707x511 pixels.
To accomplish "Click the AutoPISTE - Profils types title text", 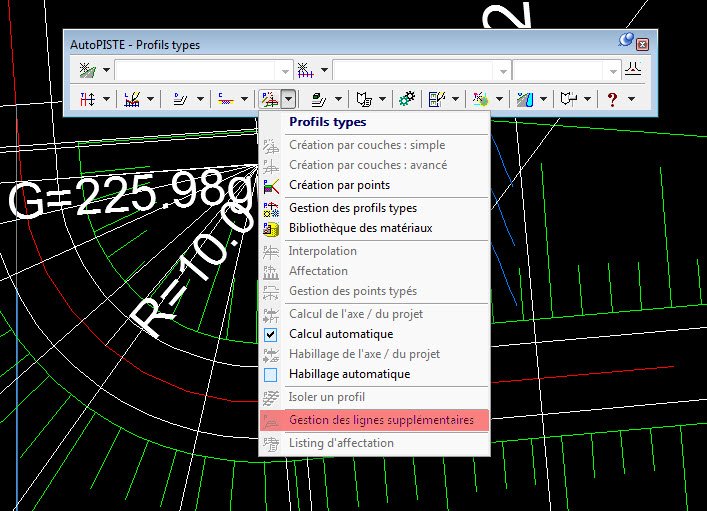I will coord(135,45).
